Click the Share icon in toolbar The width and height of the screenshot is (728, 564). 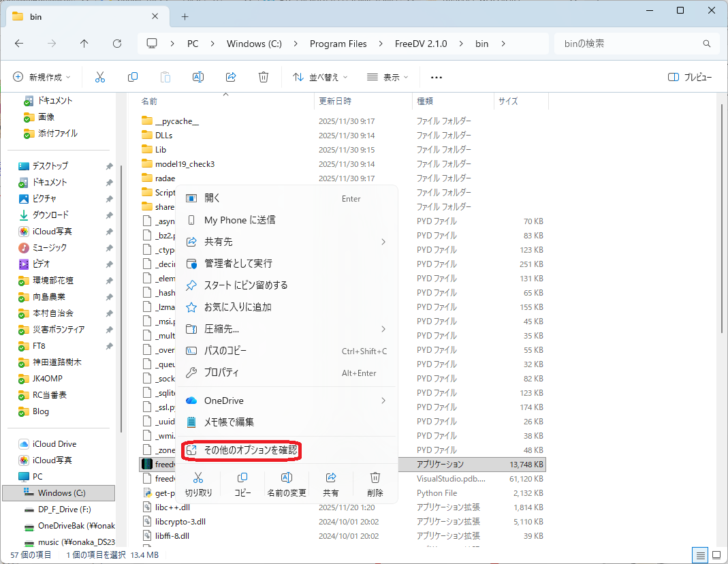click(x=231, y=77)
